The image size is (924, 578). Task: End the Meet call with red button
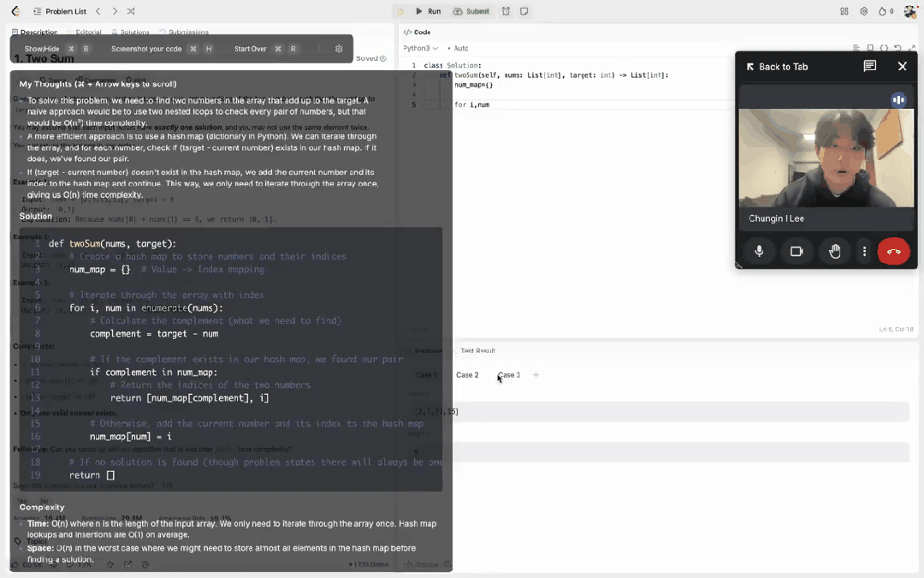(893, 251)
